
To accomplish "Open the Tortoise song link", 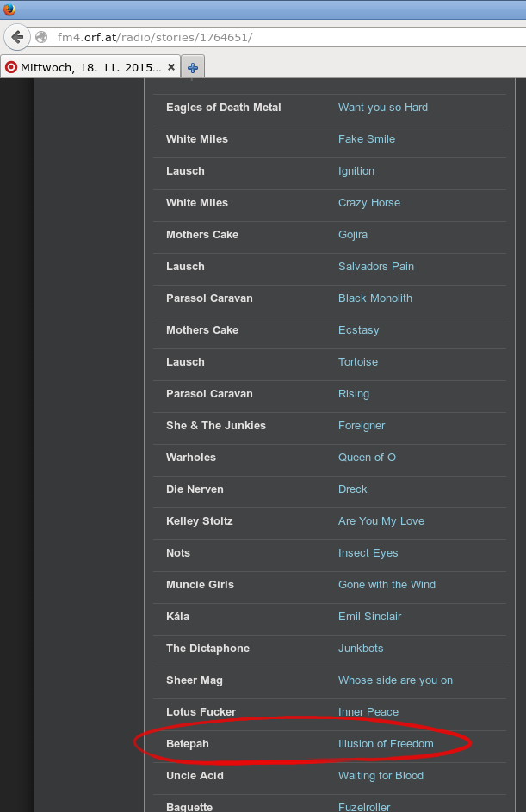I will coord(358,362).
